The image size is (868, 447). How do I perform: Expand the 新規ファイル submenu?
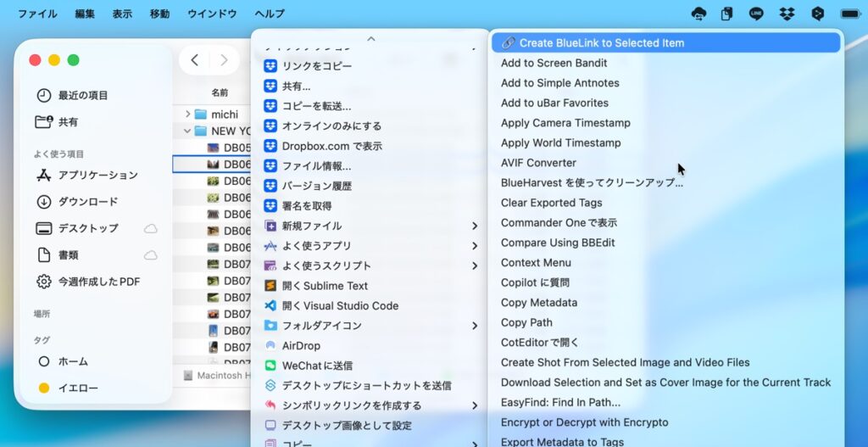(475, 226)
